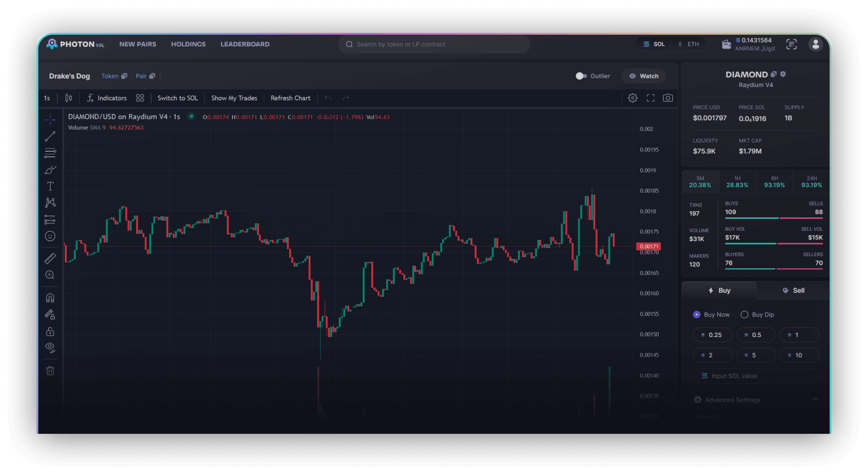Open the Indicators menu

coord(107,98)
